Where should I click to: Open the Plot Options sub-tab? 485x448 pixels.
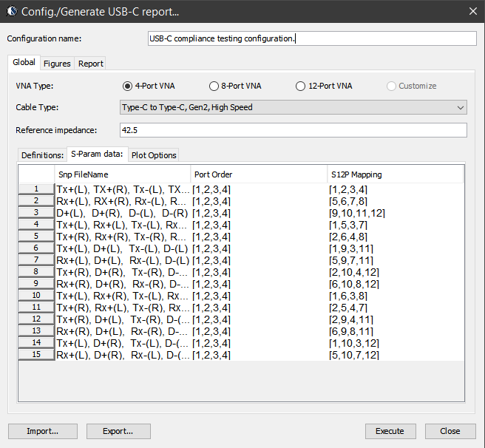[x=154, y=155]
